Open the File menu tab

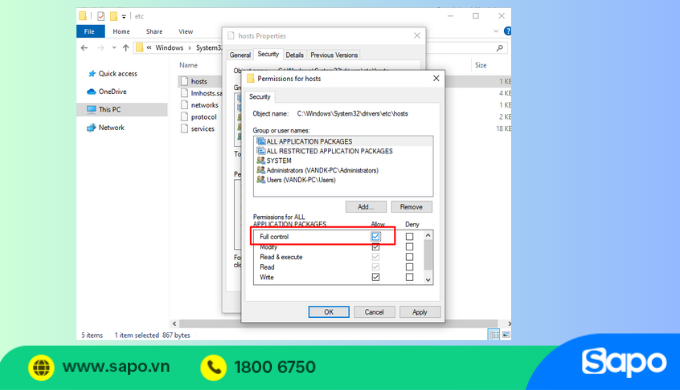90,31
